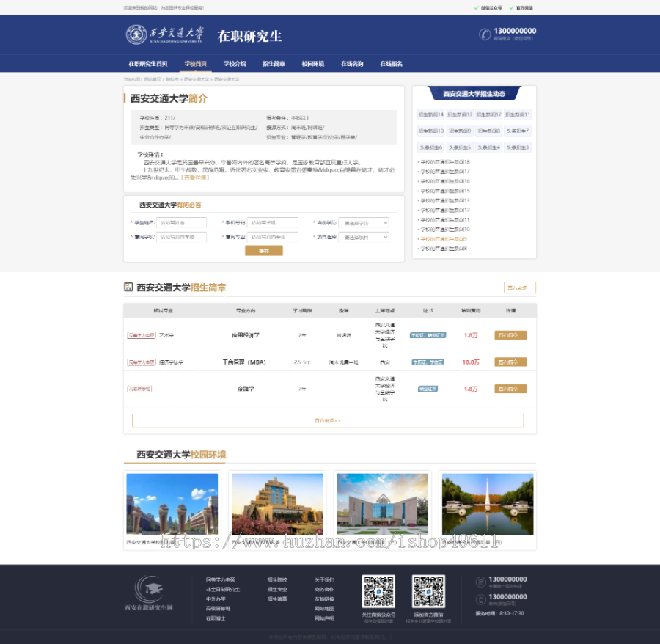660x644 pixels.
Task: Open highlighted news item ending in 招生新闻9
Action: pyautogui.click(x=444, y=239)
